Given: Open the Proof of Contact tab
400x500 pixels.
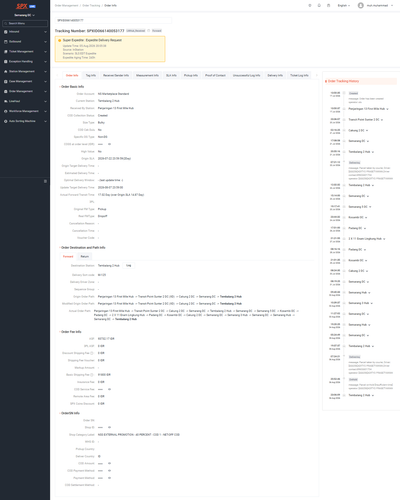Looking at the screenshot, I should coord(215,76).
